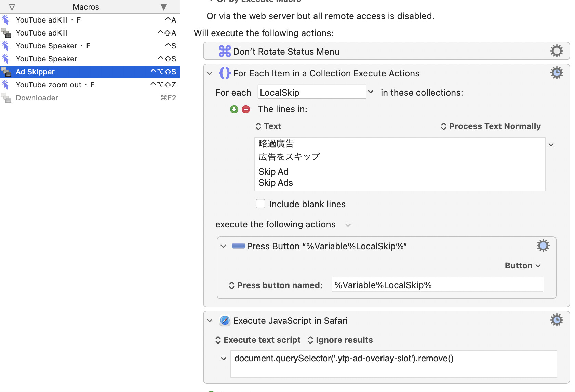The width and height of the screenshot is (575, 392).
Task: Open execute the following actions dropdown
Action: pos(348,225)
